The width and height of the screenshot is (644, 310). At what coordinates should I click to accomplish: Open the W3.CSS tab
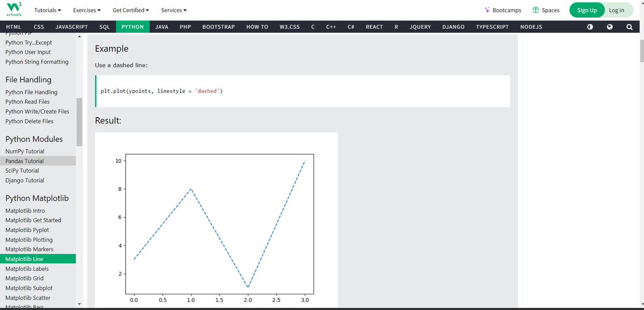click(290, 27)
